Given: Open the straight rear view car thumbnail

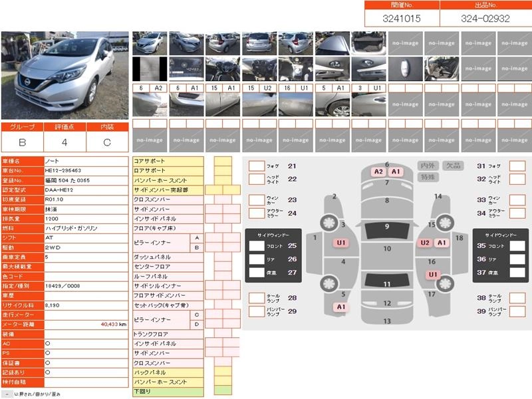Looking at the screenshot, I should tap(259, 43).
